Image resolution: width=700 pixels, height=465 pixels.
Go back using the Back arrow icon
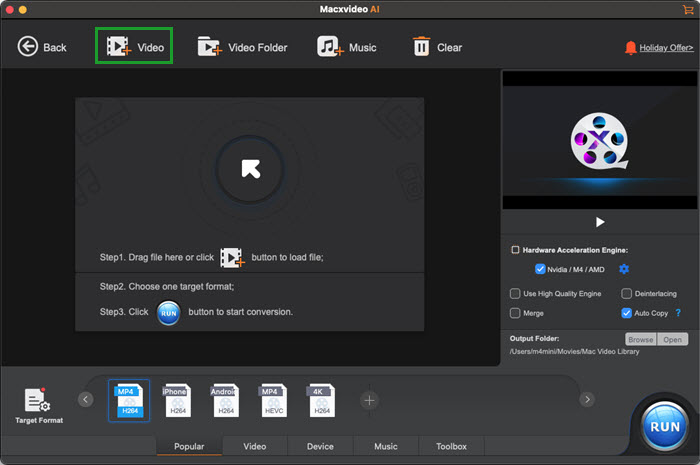point(28,46)
